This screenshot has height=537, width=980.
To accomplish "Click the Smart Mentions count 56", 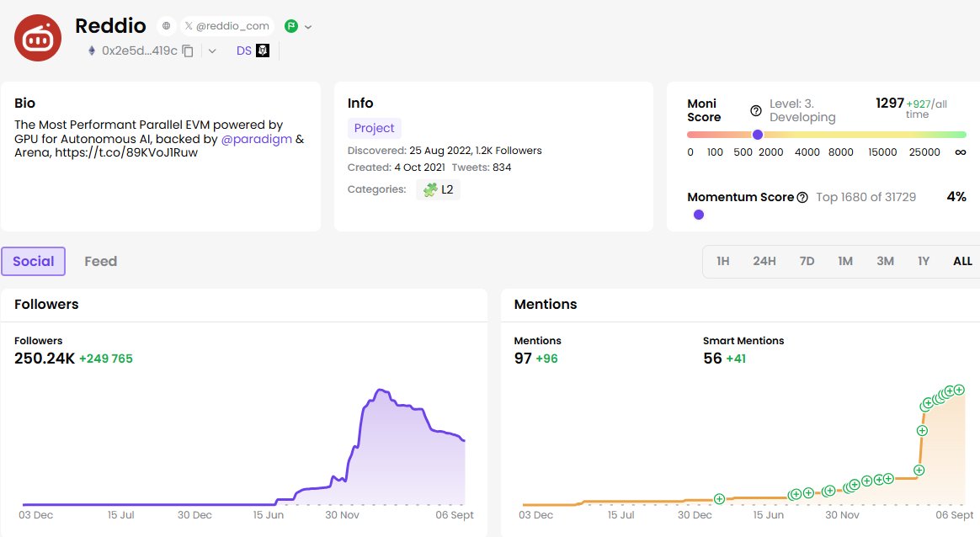I will [x=712, y=359].
